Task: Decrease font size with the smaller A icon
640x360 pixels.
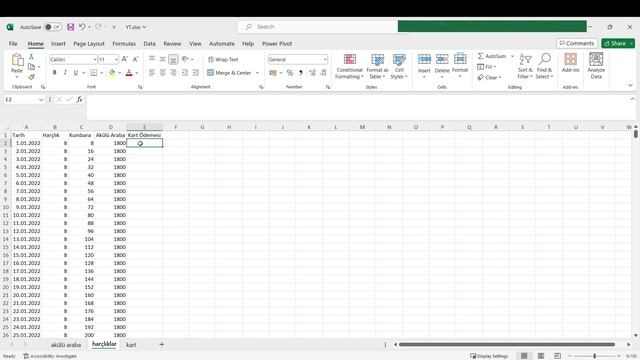Action: (136, 60)
